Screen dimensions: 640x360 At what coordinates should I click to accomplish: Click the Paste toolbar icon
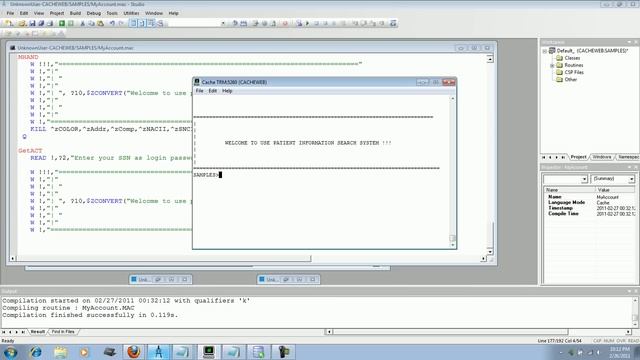coord(100,24)
